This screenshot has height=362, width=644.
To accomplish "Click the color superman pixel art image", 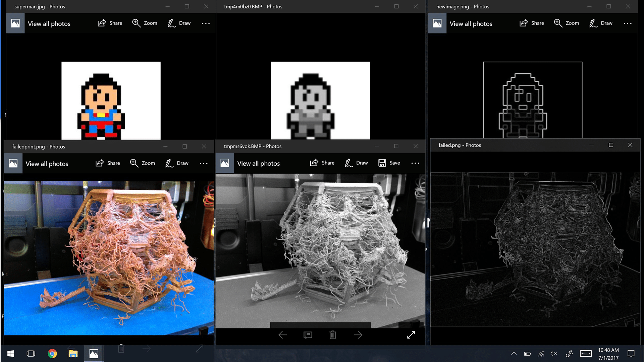I will tap(111, 101).
